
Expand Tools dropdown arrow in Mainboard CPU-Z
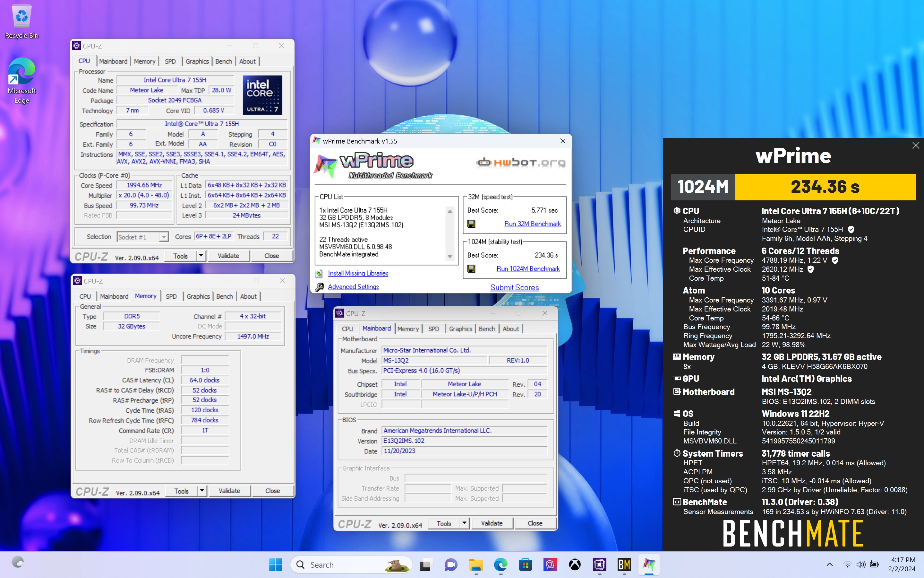click(x=464, y=523)
